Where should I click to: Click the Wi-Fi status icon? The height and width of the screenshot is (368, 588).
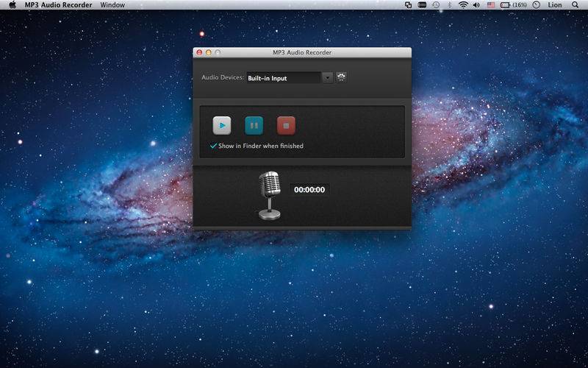tap(464, 5)
